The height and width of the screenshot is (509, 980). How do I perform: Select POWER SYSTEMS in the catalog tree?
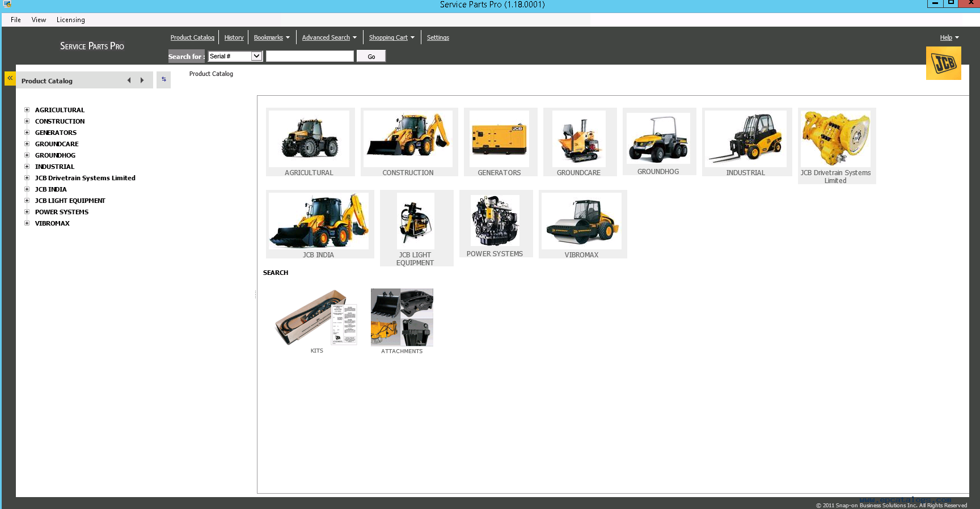tap(62, 212)
